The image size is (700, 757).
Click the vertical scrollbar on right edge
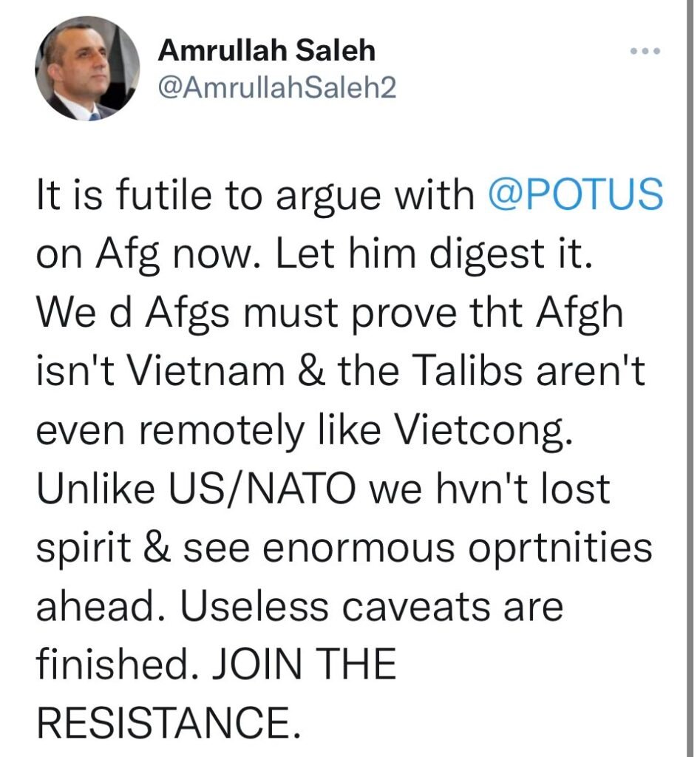tap(690, 378)
